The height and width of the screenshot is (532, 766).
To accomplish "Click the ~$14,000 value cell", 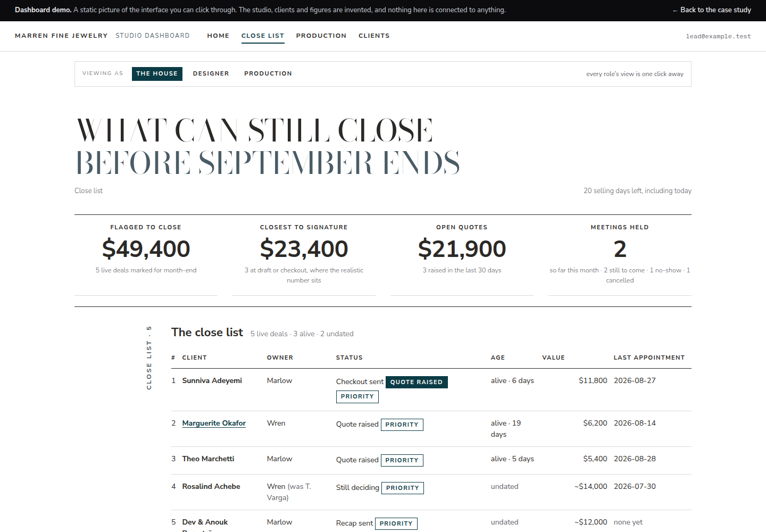I will pos(591,486).
